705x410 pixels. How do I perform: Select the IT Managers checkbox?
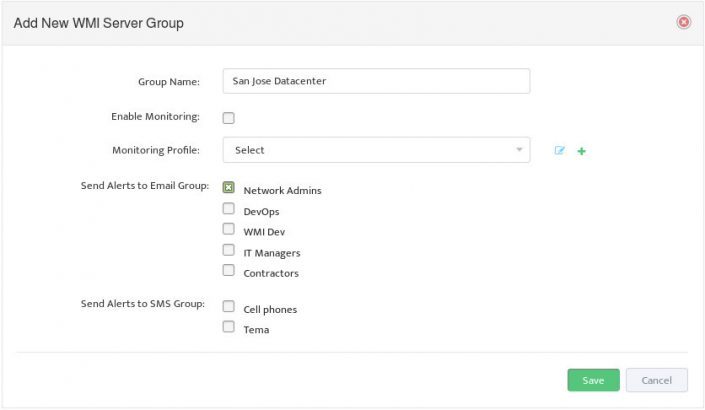click(x=229, y=250)
